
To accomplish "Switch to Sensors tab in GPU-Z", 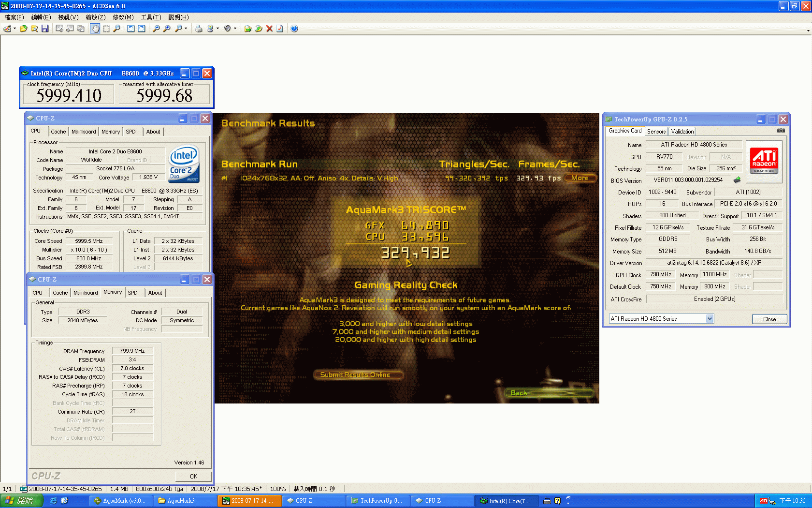I will 656,131.
